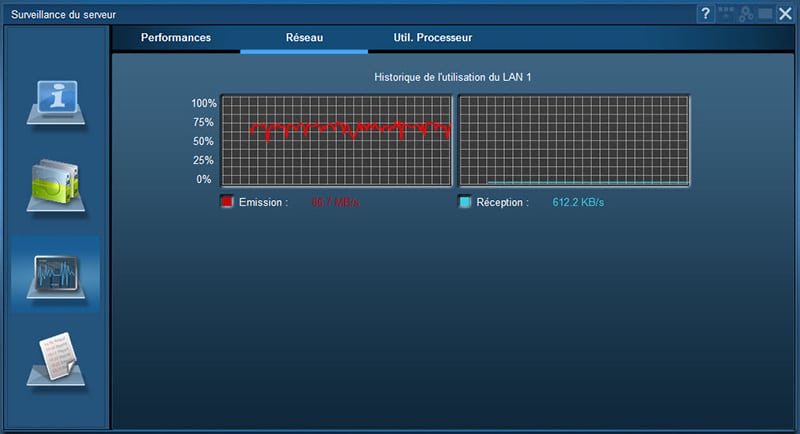Image resolution: width=800 pixels, height=434 pixels.
Task: Click the grayed network layout icon in title bar
Action: click(x=727, y=13)
